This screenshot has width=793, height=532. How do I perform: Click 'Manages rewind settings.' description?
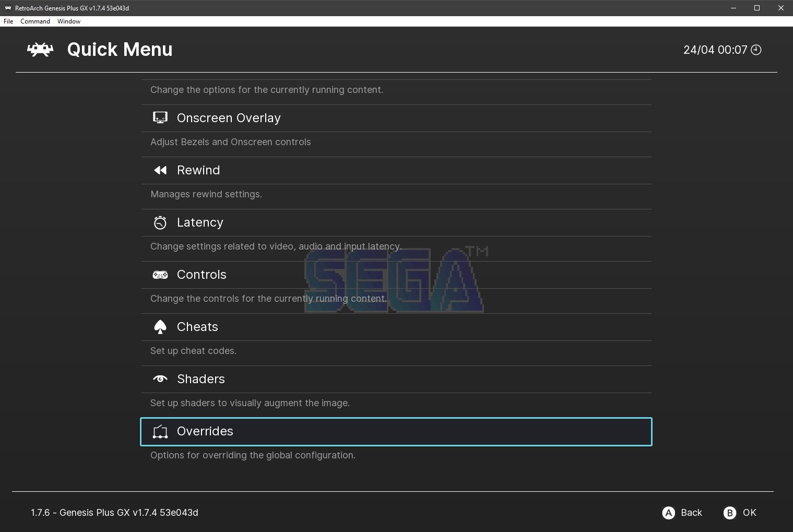[x=206, y=194]
